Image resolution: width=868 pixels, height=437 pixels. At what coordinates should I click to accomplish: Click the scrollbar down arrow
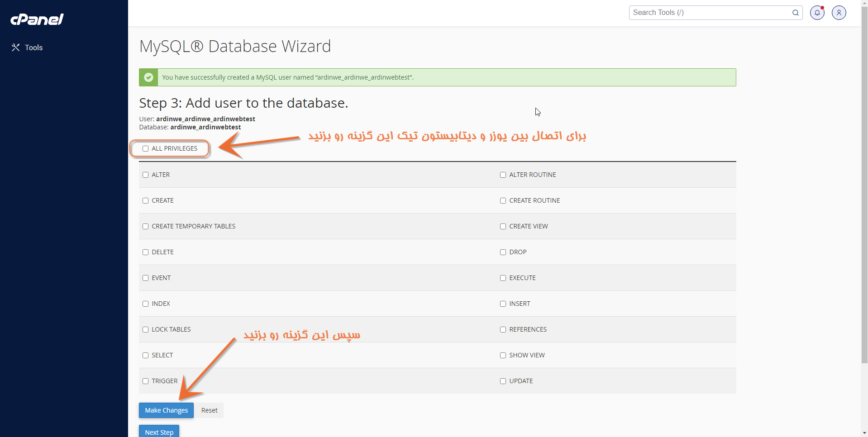tap(864, 433)
